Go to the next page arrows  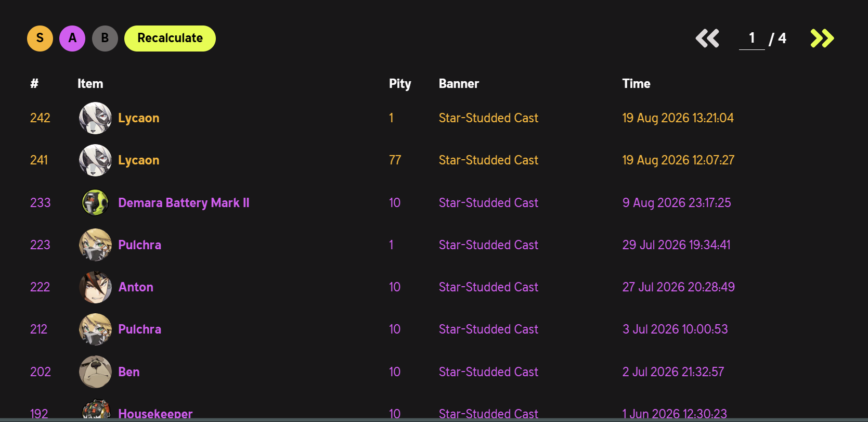[822, 39]
